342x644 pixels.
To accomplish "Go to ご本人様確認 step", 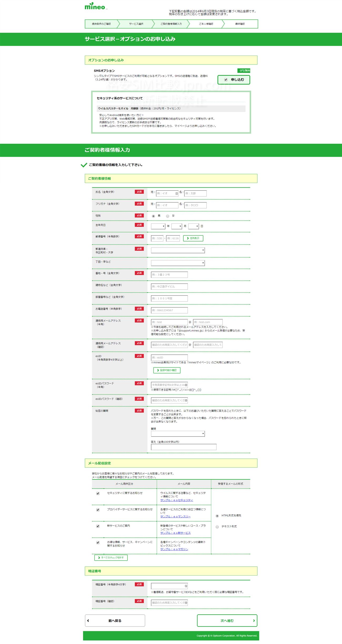I will pyautogui.click(x=206, y=24).
